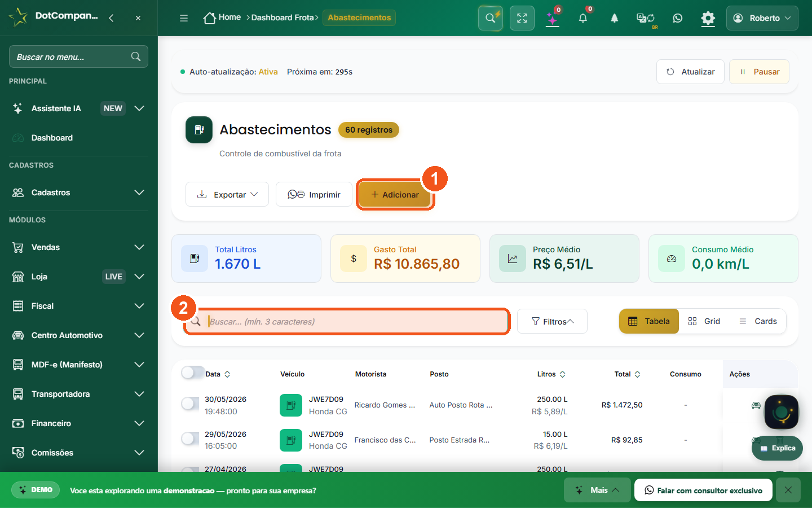Click the magnifier in the menu search box
This screenshot has height=508, width=812.
(136, 56)
